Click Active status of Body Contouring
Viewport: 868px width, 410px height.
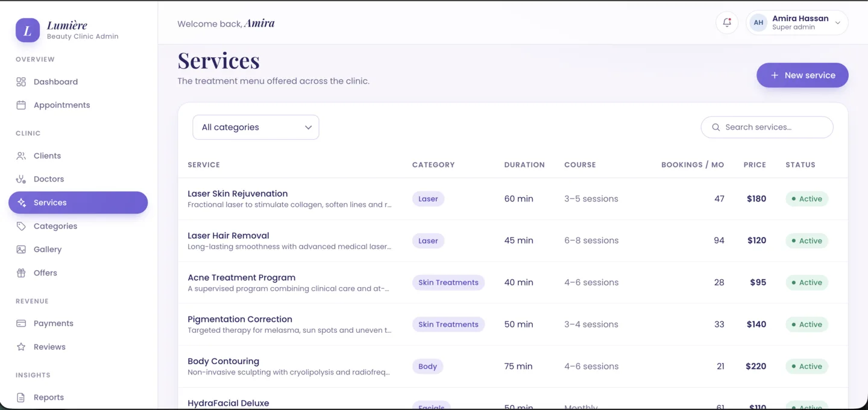(x=807, y=366)
